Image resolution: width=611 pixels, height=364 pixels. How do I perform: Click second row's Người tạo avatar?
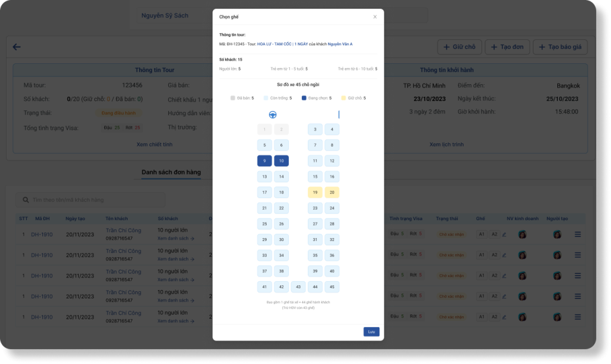click(x=557, y=255)
